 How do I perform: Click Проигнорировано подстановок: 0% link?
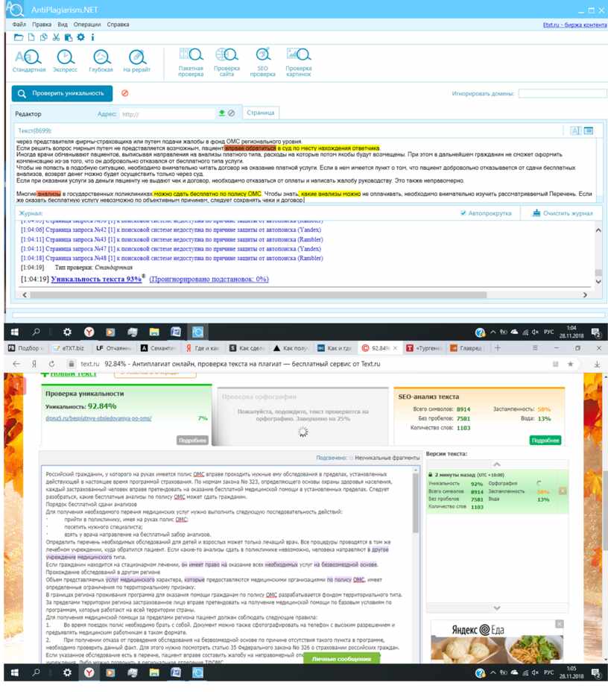coord(209,279)
